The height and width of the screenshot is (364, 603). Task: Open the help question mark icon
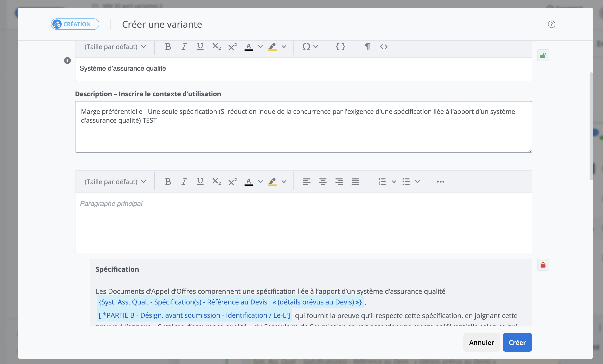coord(551,24)
